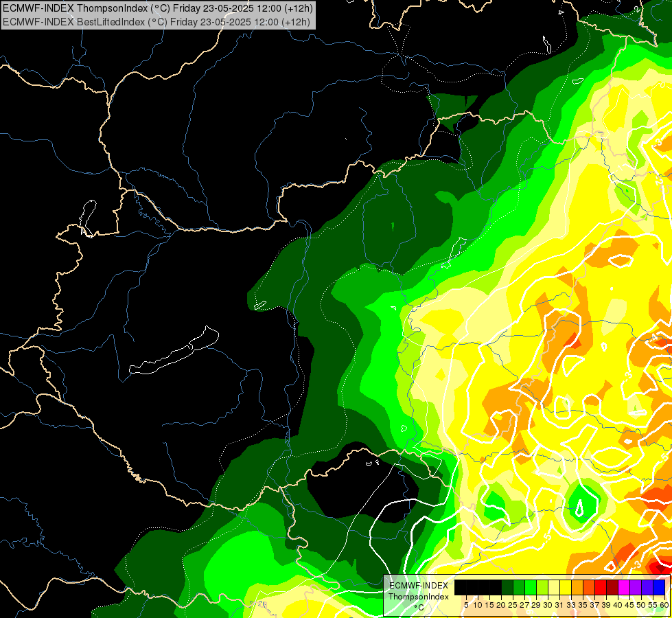Image resolution: width=672 pixels, height=618 pixels.
Task: Click the legend value '25'
Action: tap(513, 605)
